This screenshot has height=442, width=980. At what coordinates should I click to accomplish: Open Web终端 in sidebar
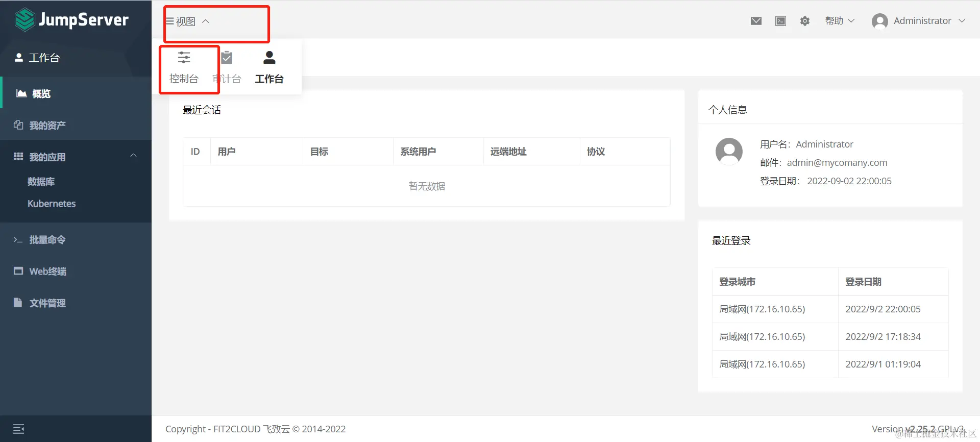coord(76,271)
